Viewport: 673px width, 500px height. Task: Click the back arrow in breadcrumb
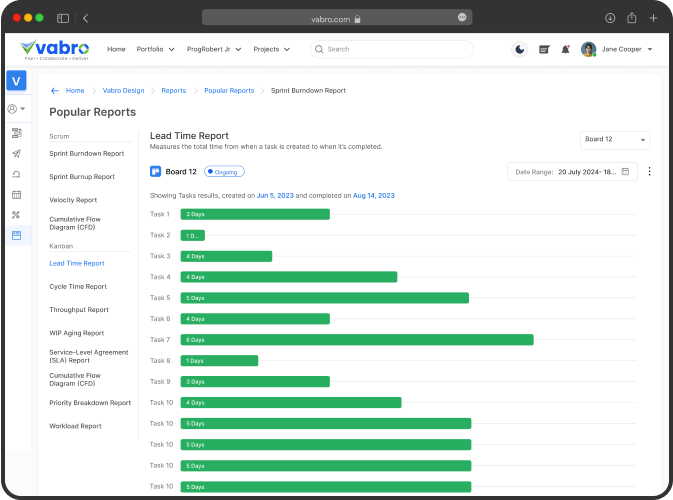click(x=55, y=91)
